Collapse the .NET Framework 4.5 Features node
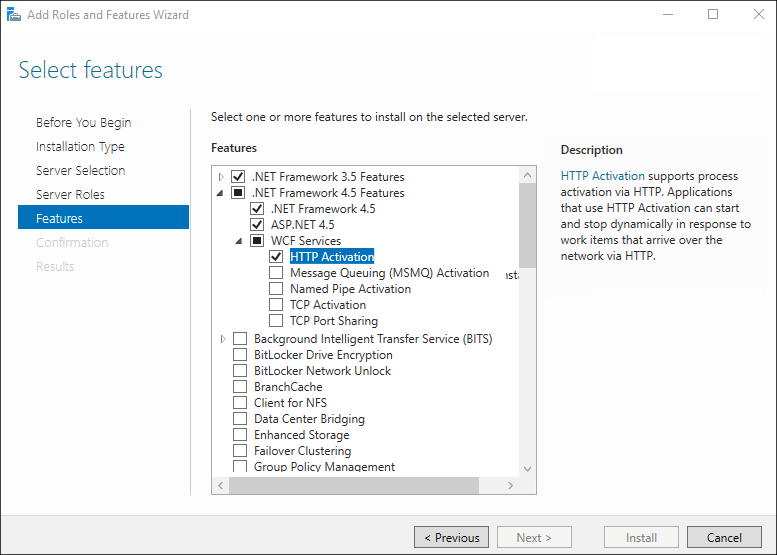The height and width of the screenshot is (555, 777). click(222, 193)
